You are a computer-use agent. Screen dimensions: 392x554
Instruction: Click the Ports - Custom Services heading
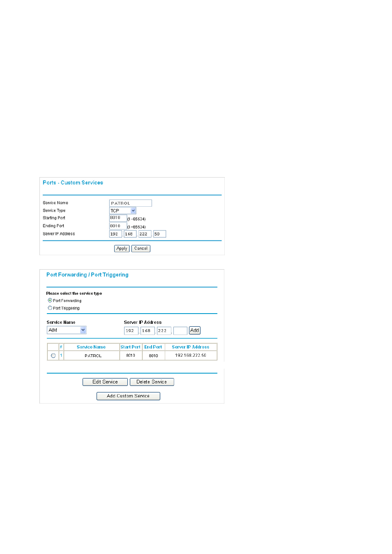coord(73,182)
